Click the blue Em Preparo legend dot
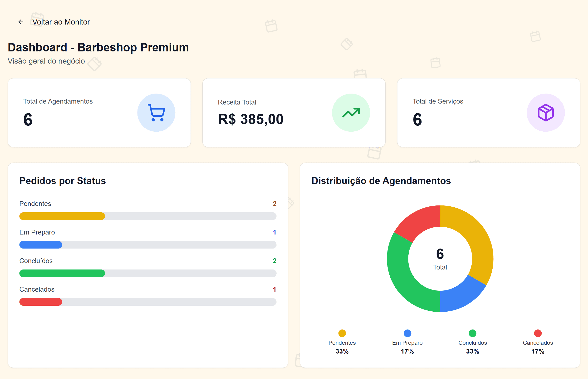Image resolution: width=588 pixels, height=379 pixels. point(407,333)
